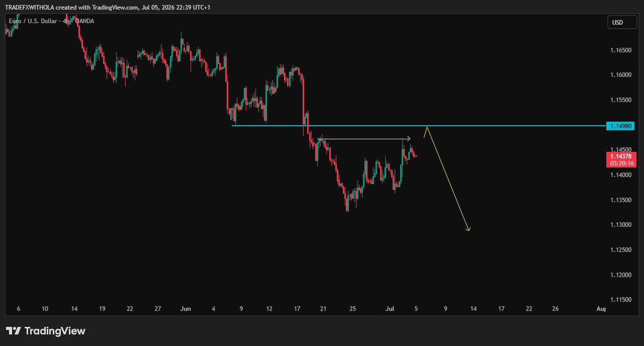Click the TradingView logo at bottom left
This screenshot has width=644, height=346.
(x=46, y=331)
